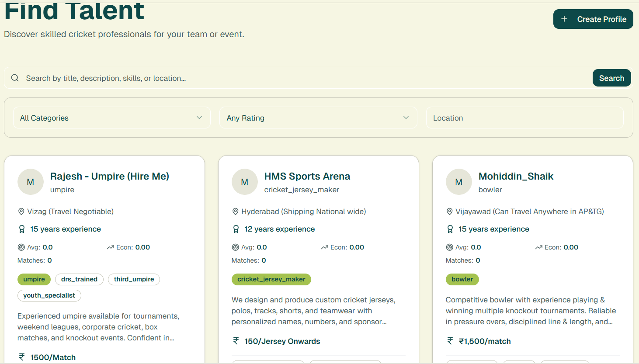The height and width of the screenshot is (364, 639).
Task: Select the plus icon on Create Profile
Action: click(564, 19)
